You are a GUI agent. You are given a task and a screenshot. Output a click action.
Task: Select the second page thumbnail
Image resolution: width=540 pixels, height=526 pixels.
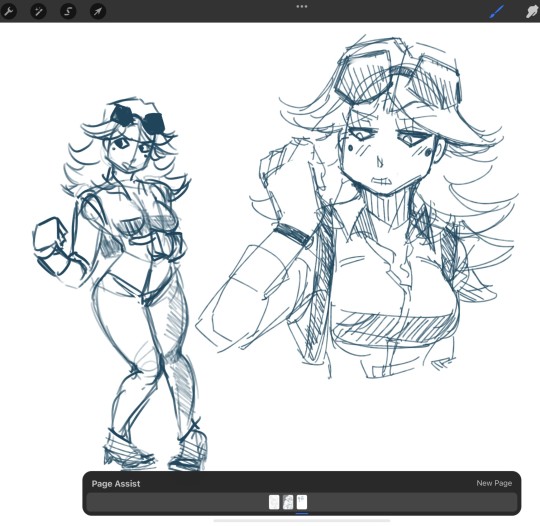288,502
